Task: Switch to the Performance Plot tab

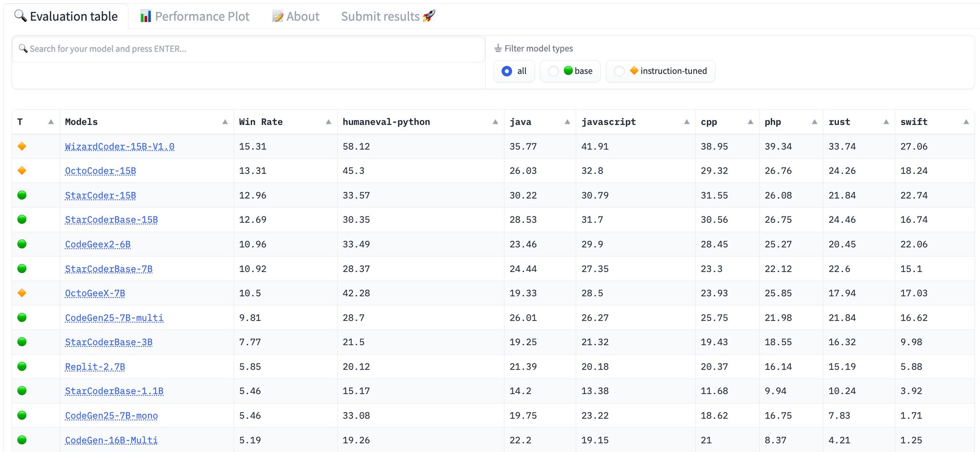Action: [x=195, y=16]
